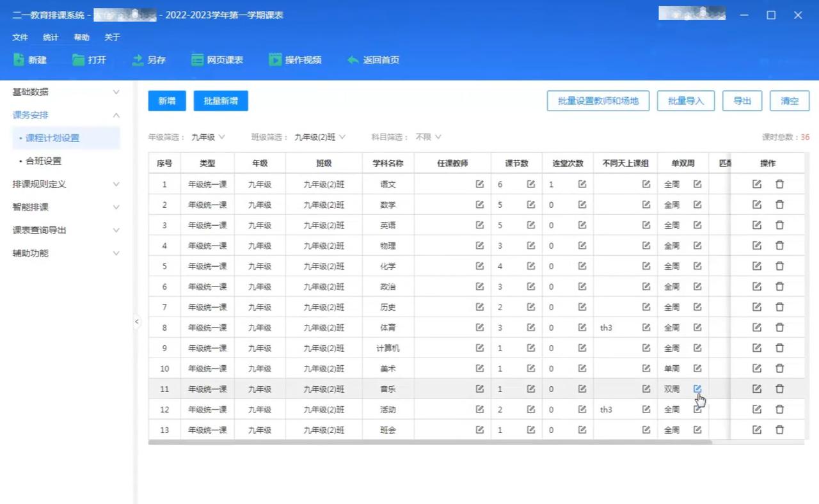
Task: Edit 单双周 for the 数学 row
Action: point(697,205)
